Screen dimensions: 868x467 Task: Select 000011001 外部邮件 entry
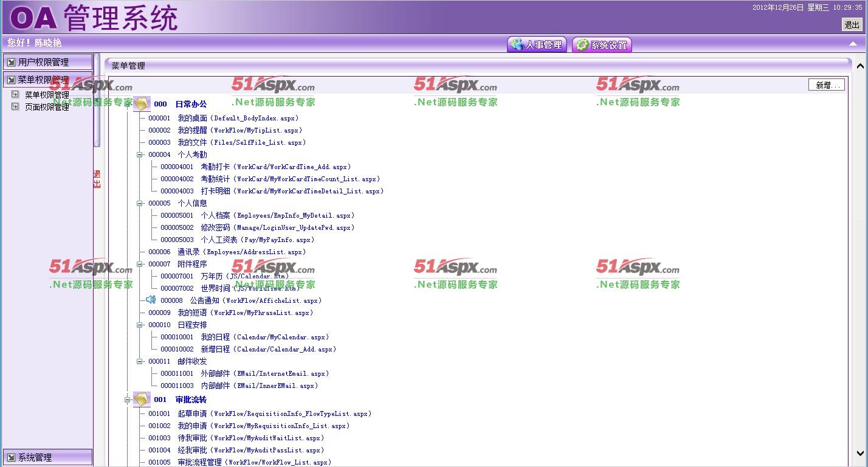pos(245,373)
